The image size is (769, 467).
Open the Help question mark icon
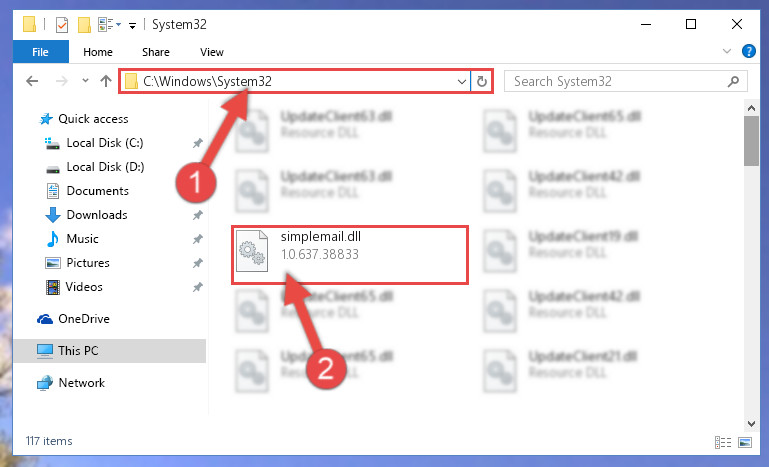(x=748, y=51)
